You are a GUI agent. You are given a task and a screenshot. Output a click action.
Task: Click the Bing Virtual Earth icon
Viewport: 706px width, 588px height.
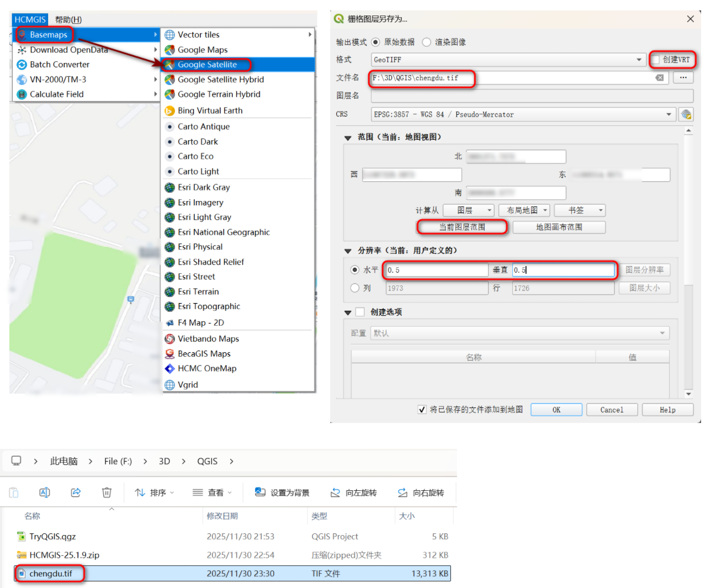(170, 111)
